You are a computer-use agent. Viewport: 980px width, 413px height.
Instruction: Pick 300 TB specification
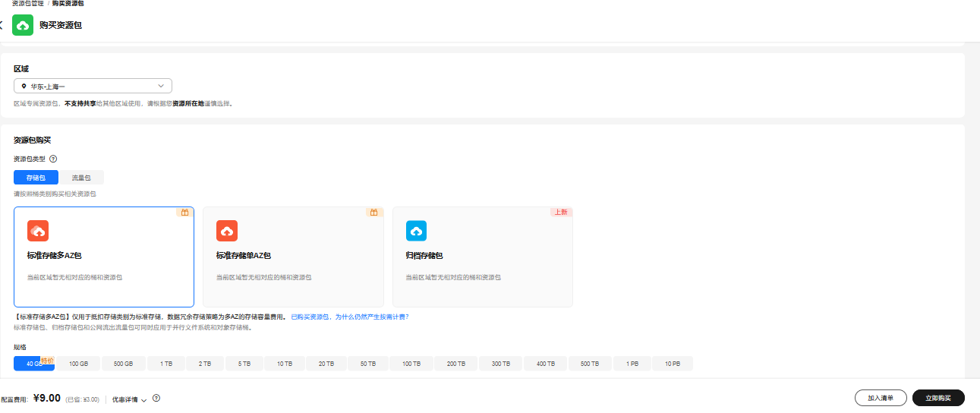point(501,364)
